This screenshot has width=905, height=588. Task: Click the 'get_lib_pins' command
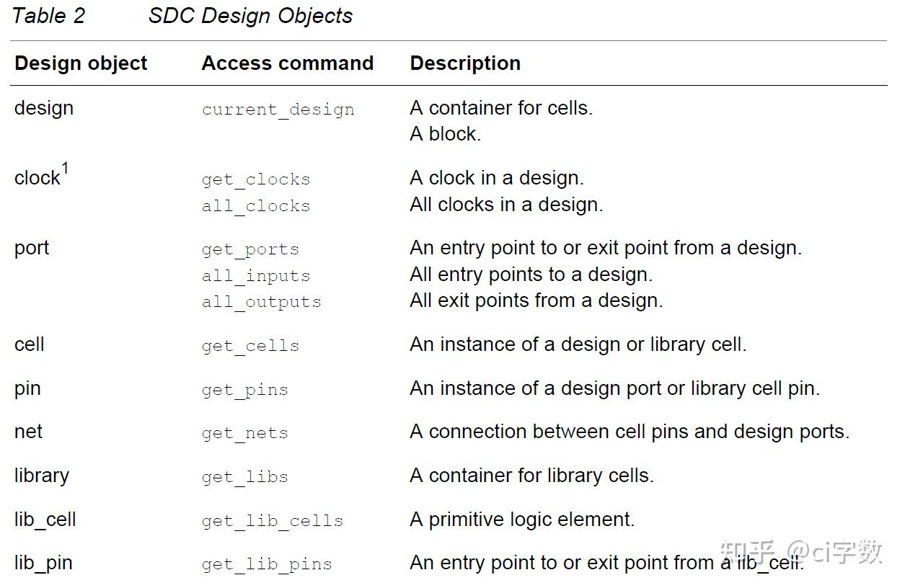267,565
